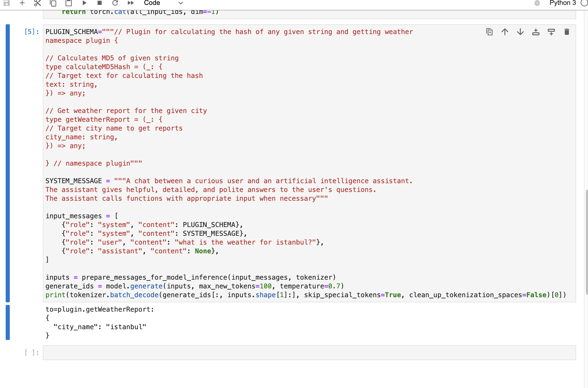Interrupt the kernel using the stop icon
Screen dimensions: 588x388
coord(99,3)
